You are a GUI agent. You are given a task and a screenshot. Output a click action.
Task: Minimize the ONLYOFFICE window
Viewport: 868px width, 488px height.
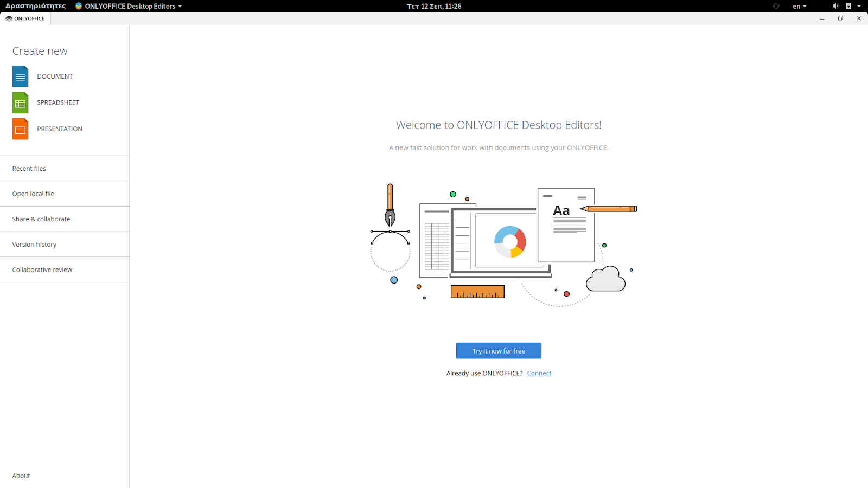click(x=822, y=18)
